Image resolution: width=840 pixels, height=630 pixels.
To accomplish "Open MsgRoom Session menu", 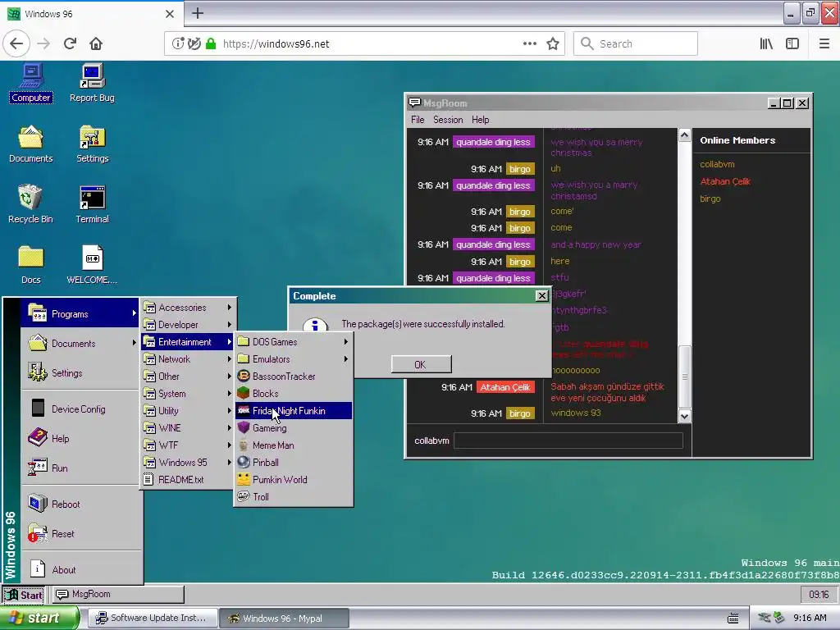I will [448, 120].
